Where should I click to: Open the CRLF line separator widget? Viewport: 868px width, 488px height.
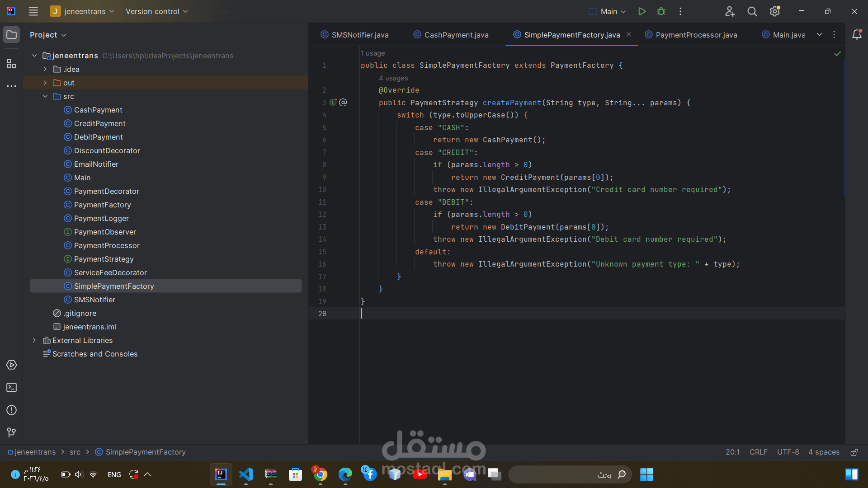point(758,452)
